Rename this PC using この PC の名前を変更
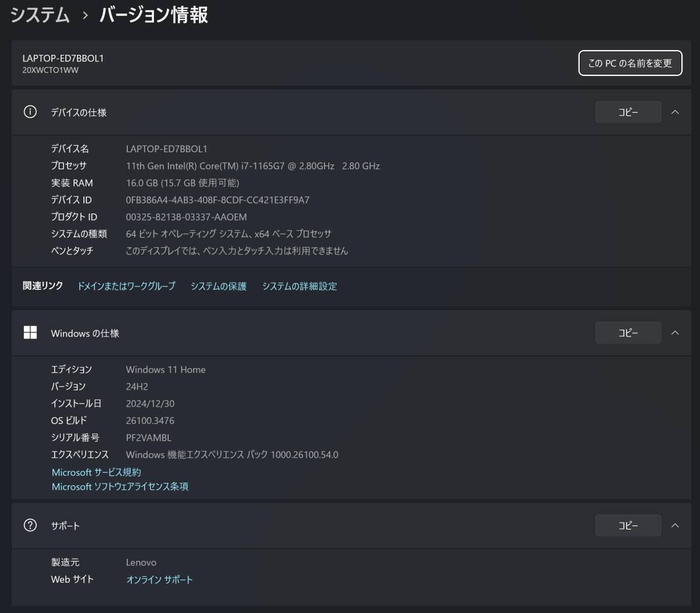Viewport: 700px width, 613px height. pos(630,63)
